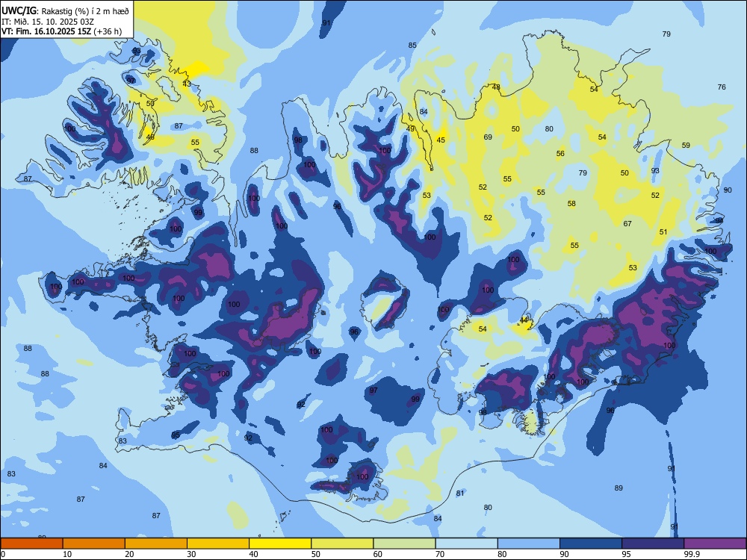Screen dimensions: 747x560
Task: Click the humidity value 58 on the map
Action: [571, 203]
